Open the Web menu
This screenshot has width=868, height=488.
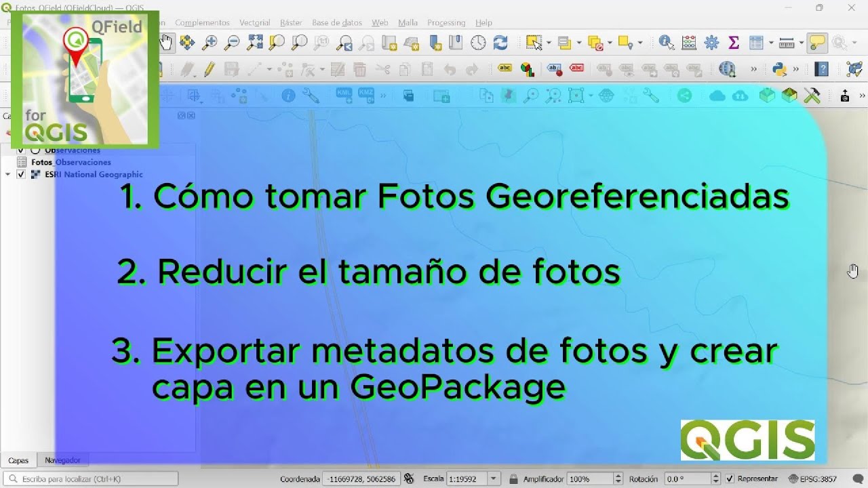380,22
